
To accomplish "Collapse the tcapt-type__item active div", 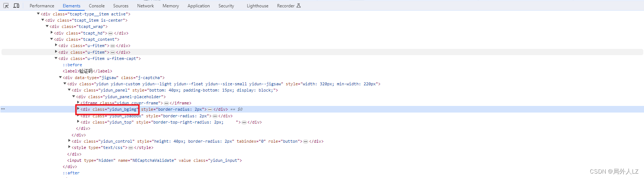I will click(38, 14).
